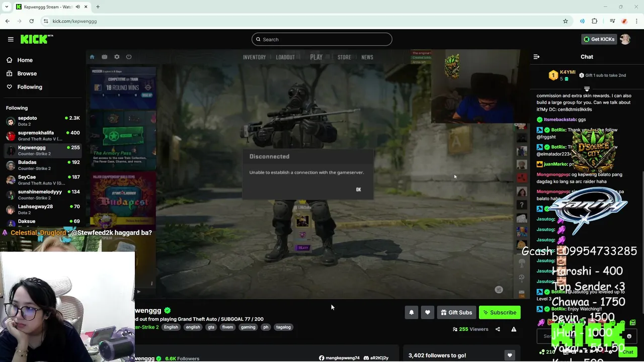Click the green Subscribe button
The height and width of the screenshot is (362, 644).
(x=500, y=312)
